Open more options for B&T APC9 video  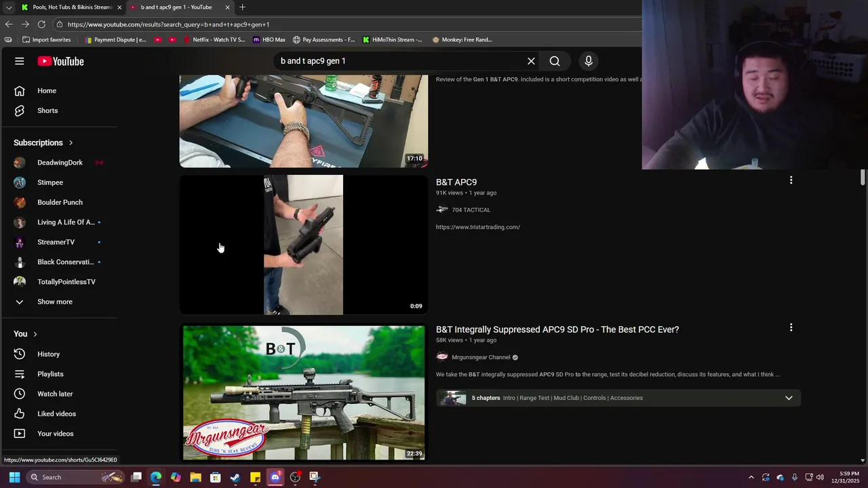791,180
